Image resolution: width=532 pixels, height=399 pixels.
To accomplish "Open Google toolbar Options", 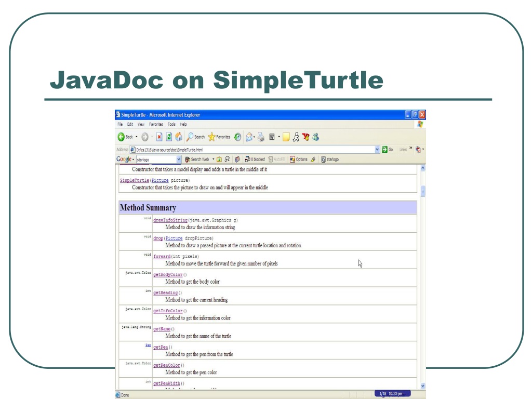I will tap(299, 159).
